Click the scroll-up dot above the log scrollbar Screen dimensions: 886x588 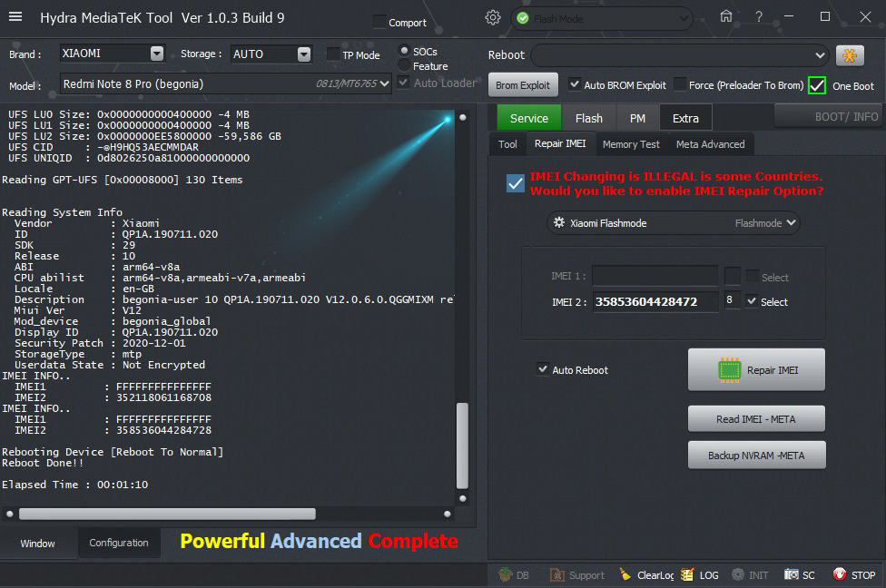point(463,117)
